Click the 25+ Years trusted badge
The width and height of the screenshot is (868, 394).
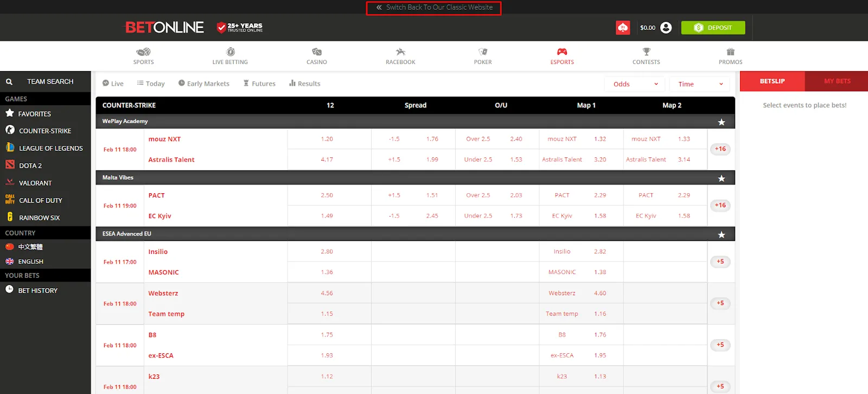239,27
